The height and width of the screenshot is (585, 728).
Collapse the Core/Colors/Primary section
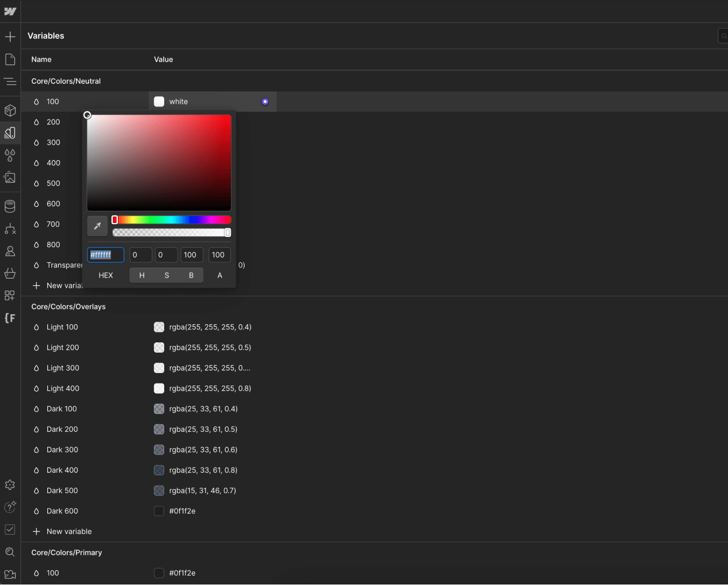click(67, 552)
